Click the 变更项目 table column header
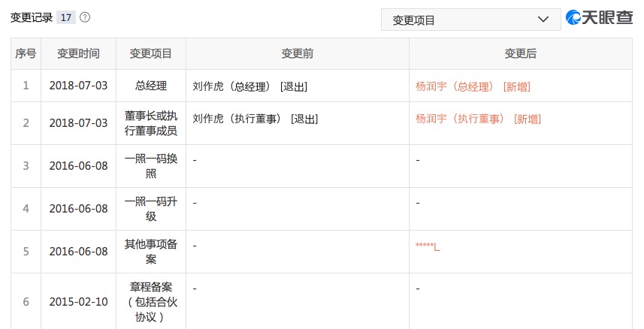This screenshot has width=644, height=329. [151, 54]
